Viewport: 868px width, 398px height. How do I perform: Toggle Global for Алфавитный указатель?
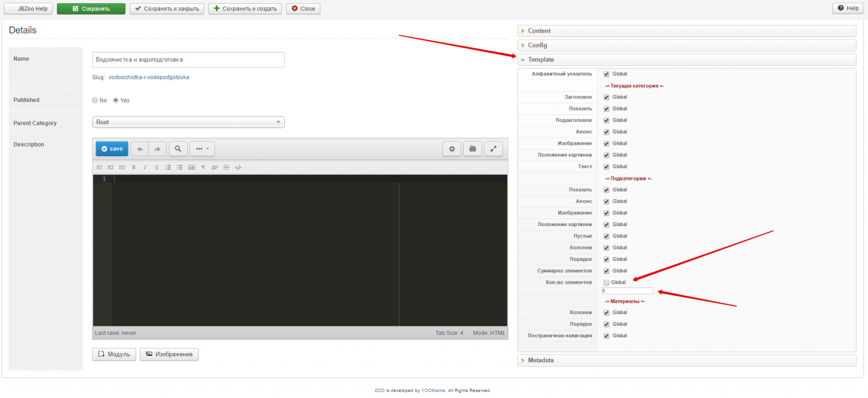click(607, 74)
